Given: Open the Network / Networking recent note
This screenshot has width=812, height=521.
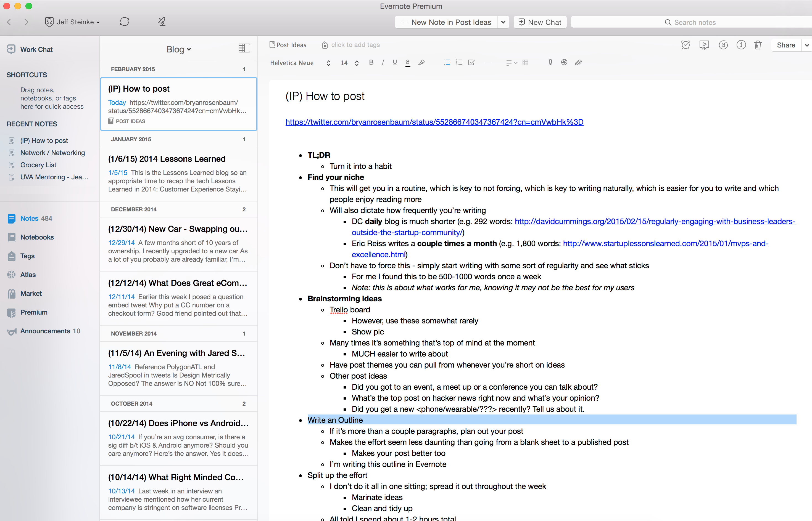Looking at the screenshot, I should [x=52, y=153].
